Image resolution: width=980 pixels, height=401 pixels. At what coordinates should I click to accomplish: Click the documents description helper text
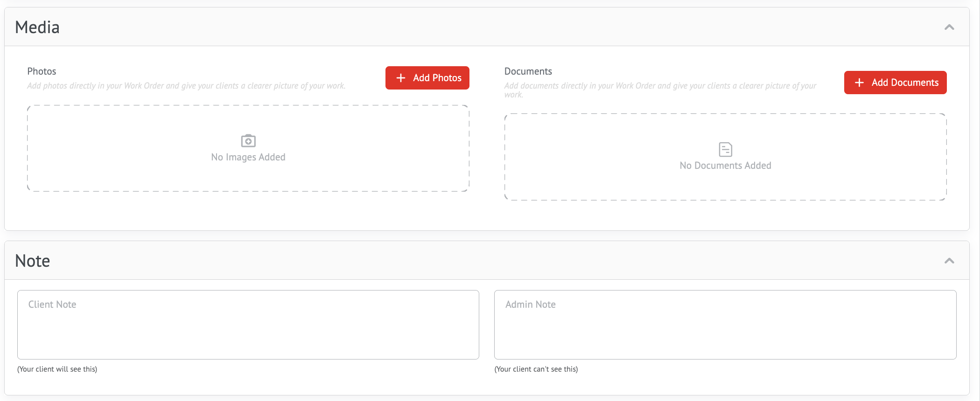tap(660, 90)
